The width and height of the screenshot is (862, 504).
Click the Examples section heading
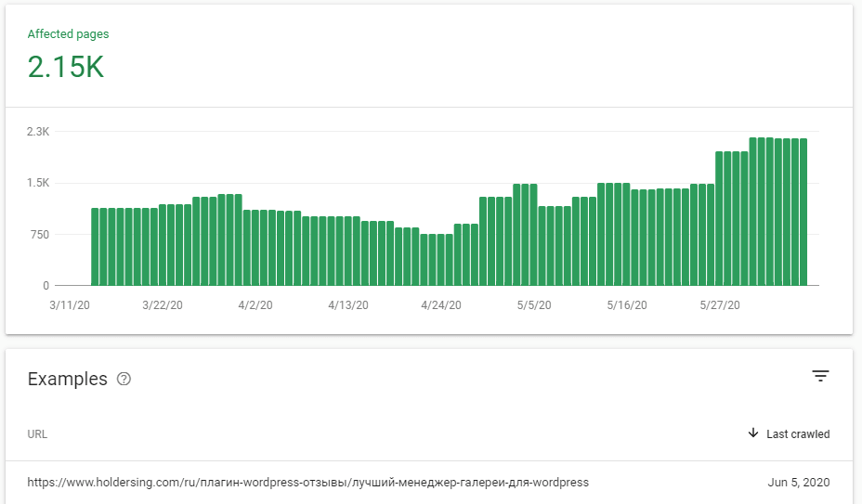[68, 379]
